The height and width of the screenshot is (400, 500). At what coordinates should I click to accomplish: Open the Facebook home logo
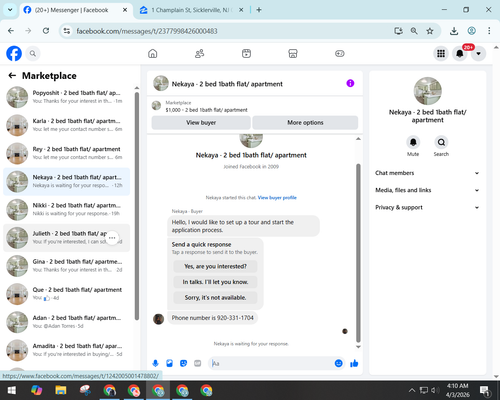point(14,53)
